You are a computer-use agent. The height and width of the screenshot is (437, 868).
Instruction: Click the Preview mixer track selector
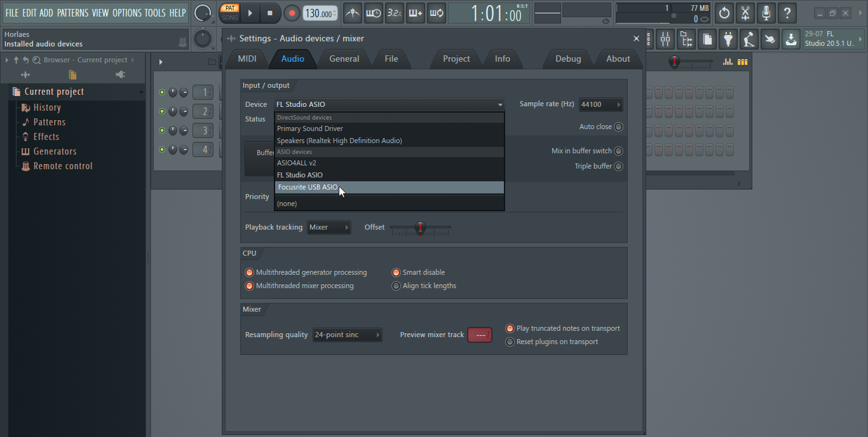[x=480, y=335]
